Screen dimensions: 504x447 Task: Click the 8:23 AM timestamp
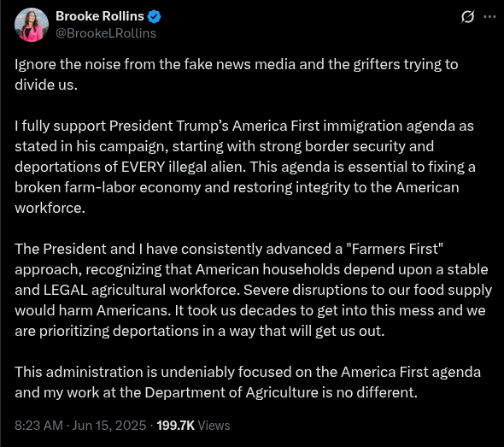(38, 425)
